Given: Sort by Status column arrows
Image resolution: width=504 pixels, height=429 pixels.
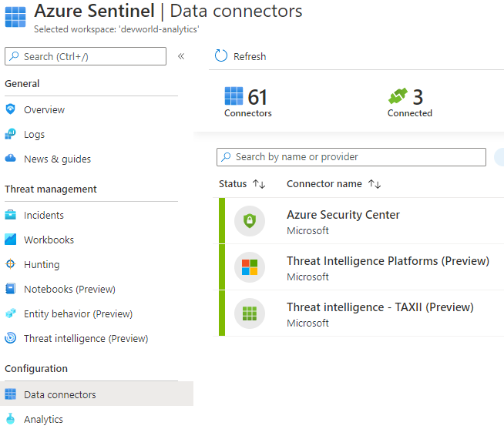Looking at the screenshot, I should [x=259, y=184].
